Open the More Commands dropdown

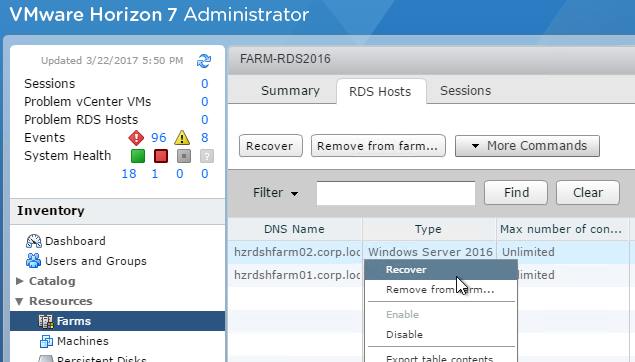(527, 146)
